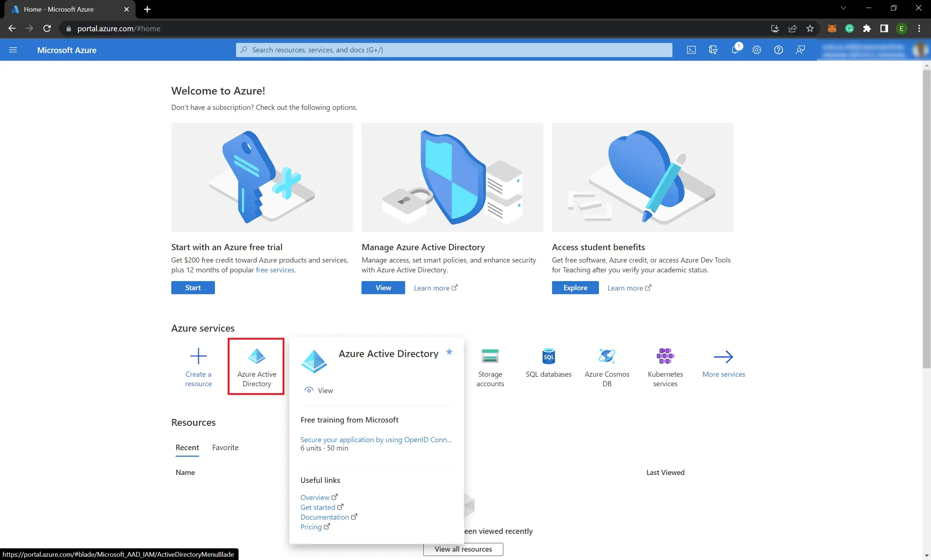Open the Get started useful link
Screen dimensions: 931x560
click(322, 507)
